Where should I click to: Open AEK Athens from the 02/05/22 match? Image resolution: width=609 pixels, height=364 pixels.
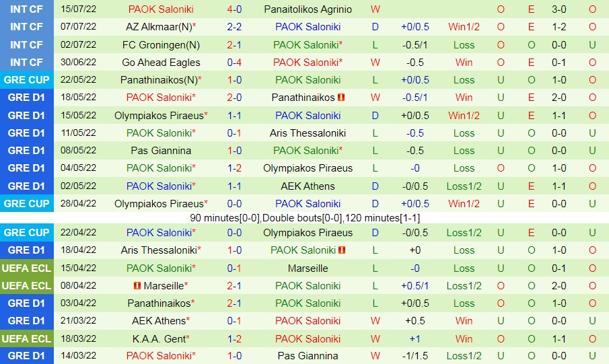coord(308,186)
